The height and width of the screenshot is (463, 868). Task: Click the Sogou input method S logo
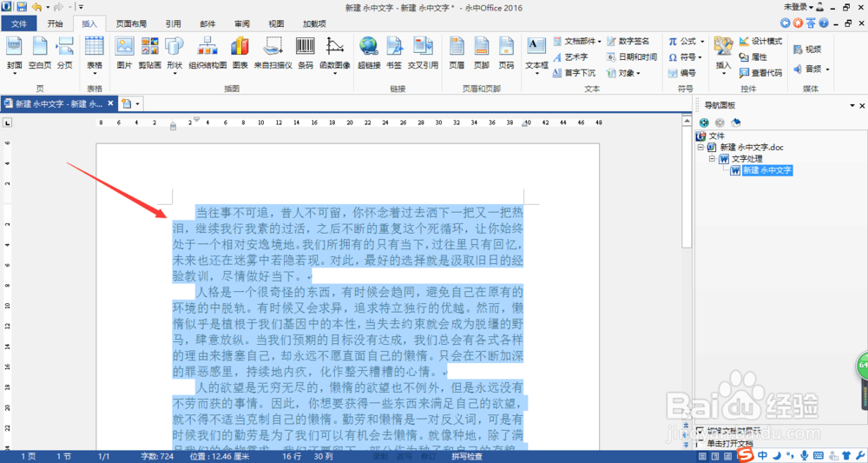745,455
